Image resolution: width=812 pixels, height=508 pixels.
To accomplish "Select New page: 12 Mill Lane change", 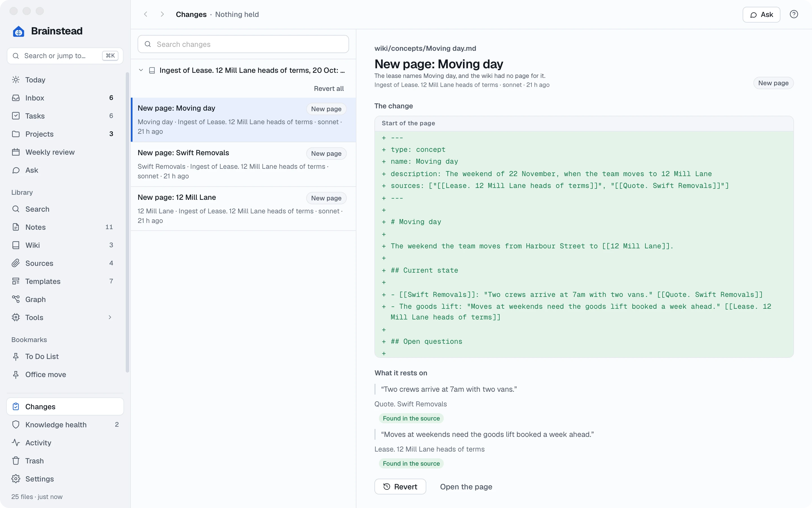I will pyautogui.click(x=243, y=209).
